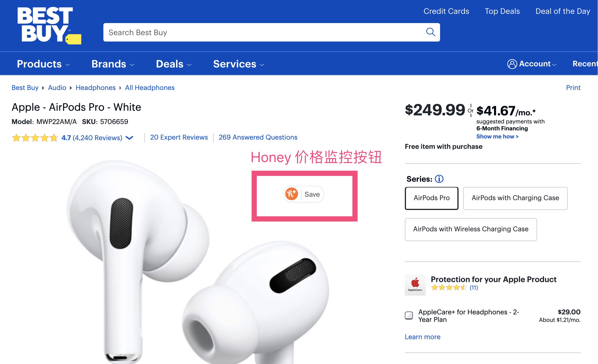Click the Search Best Buy field
Image resolution: width=598 pixels, height=364 pixels.
coord(263,32)
